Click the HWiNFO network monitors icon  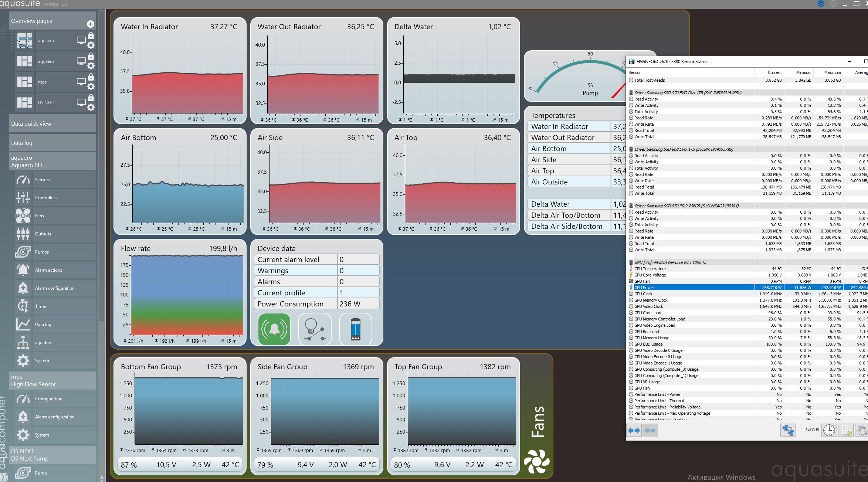(788, 430)
